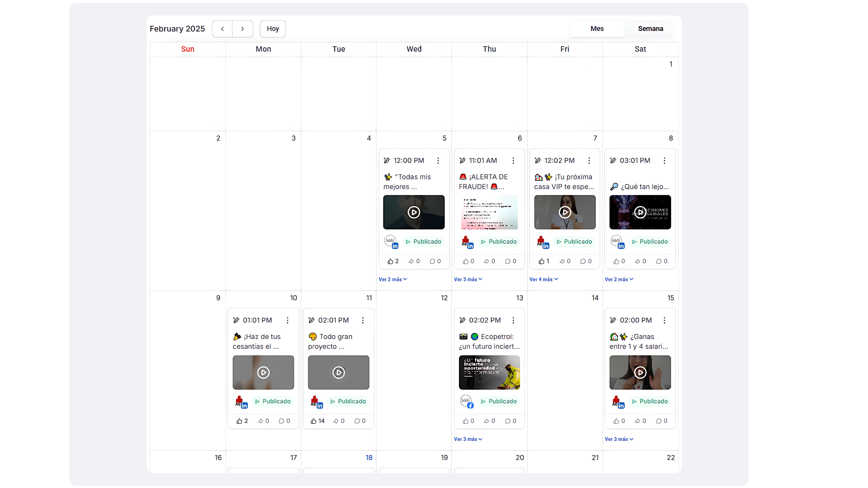Select today's date 18

pyautogui.click(x=369, y=457)
